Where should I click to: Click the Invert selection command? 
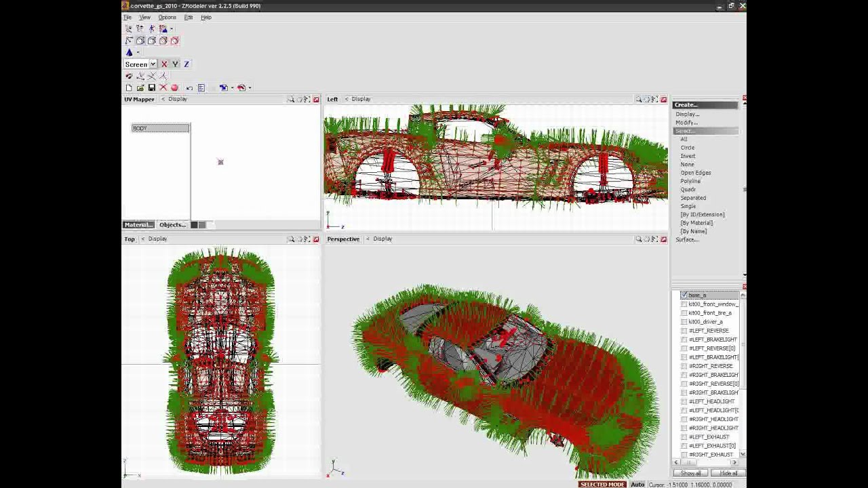(688, 156)
